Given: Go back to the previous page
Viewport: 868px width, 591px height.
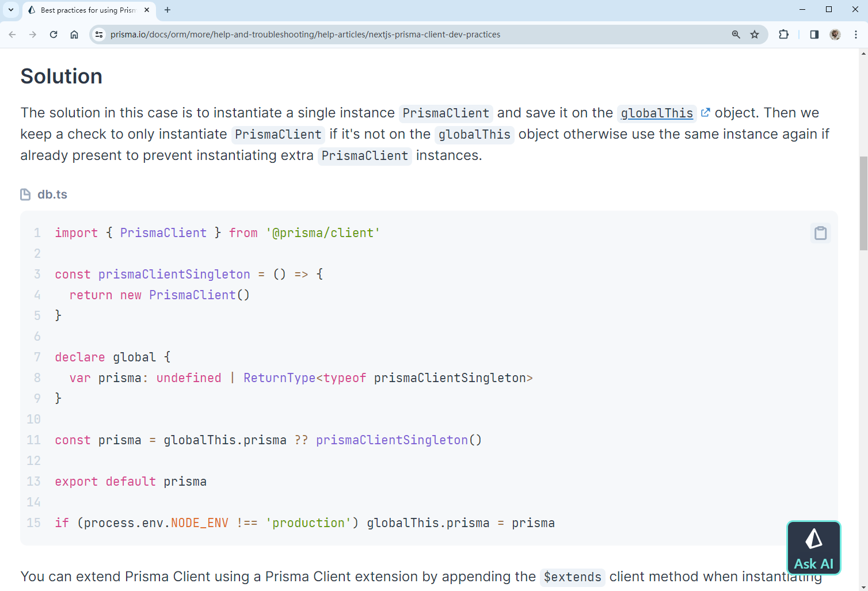Looking at the screenshot, I should pos(12,35).
